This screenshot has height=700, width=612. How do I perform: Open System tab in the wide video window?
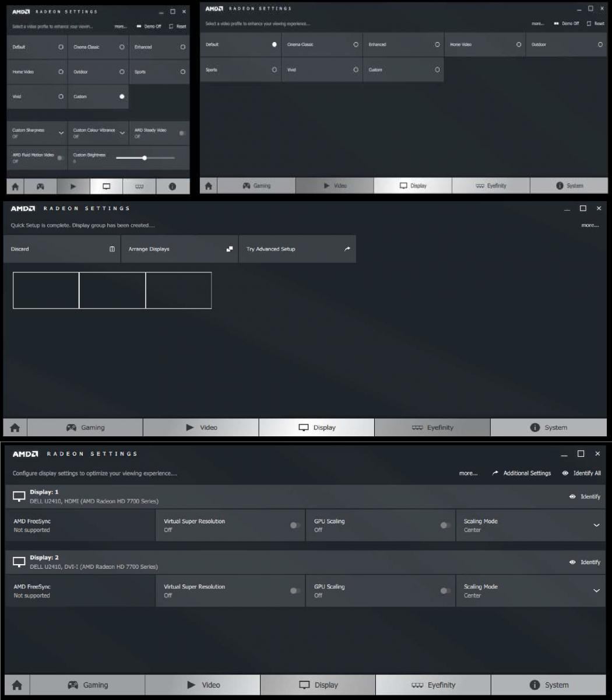(x=569, y=185)
